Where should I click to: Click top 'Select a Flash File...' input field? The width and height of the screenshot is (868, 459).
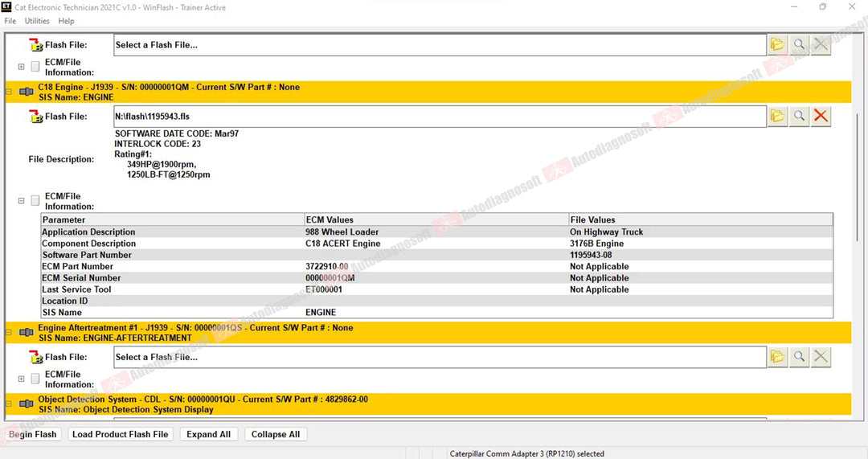(440, 45)
